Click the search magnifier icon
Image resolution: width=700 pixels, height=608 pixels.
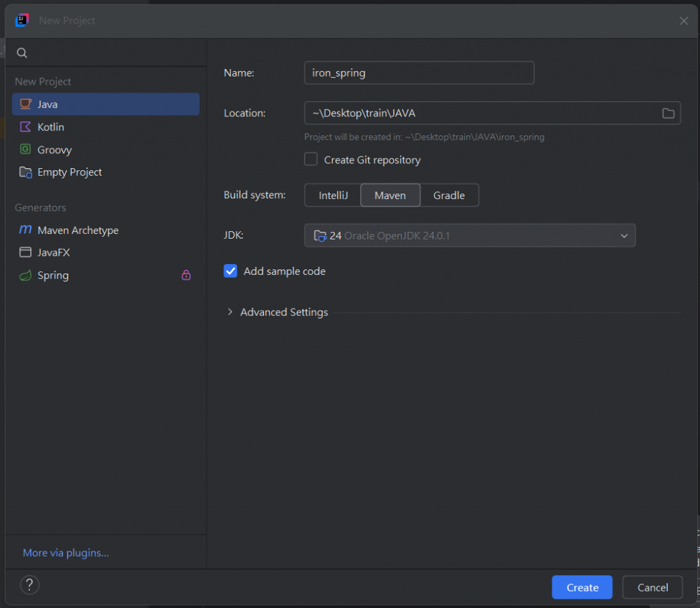(22, 53)
